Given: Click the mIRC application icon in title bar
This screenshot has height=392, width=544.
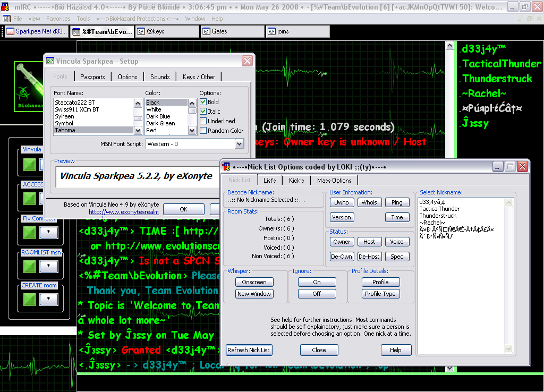Looking at the screenshot, I should pyautogui.click(x=5, y=6).
